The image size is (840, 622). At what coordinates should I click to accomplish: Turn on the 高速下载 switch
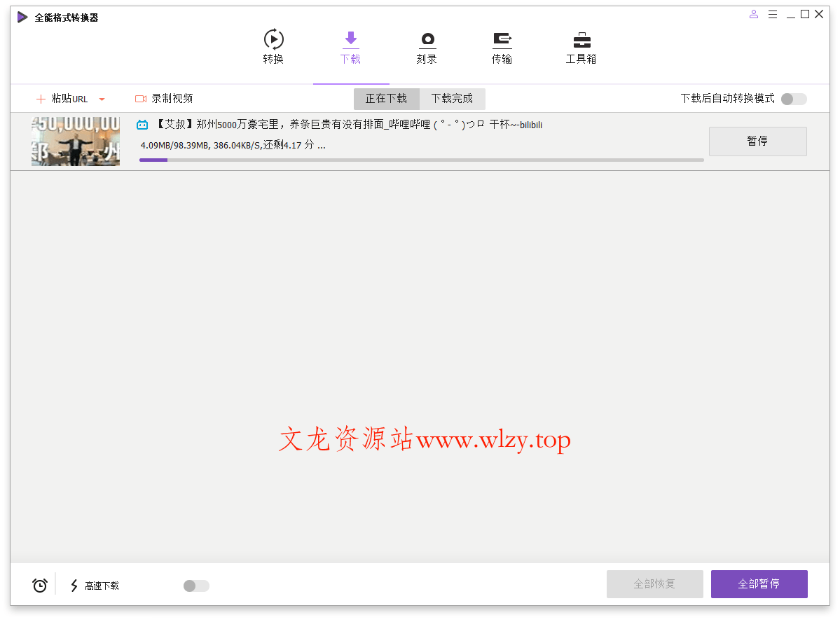[195, 586]
